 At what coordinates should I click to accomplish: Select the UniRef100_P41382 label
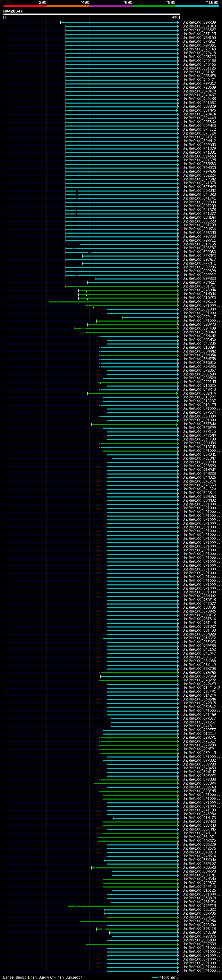coord(199,103)
